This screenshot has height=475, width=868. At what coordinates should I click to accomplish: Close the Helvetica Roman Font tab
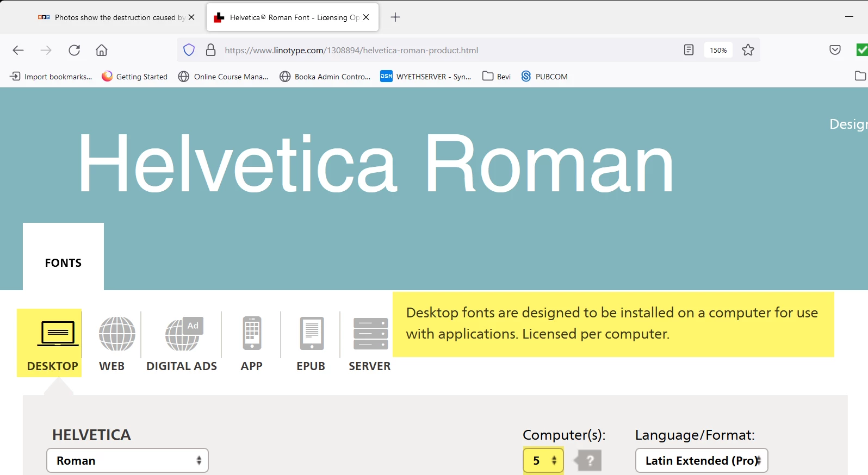[x=366, y=17]
